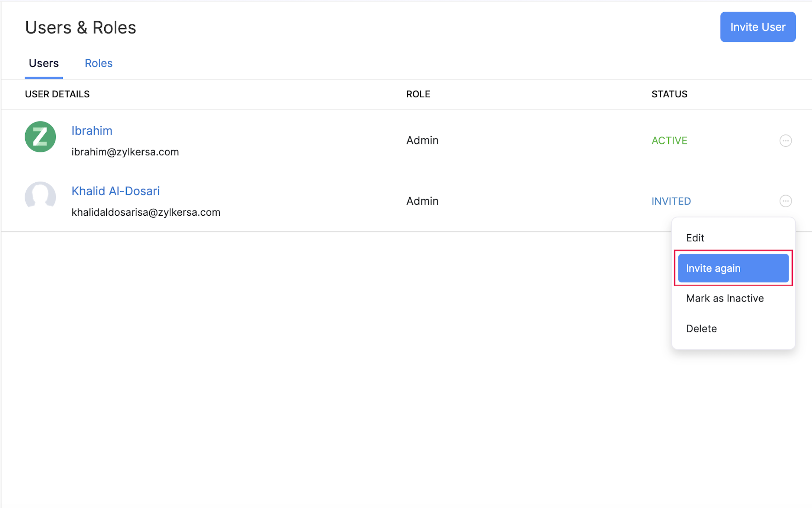
Task: Select 'Delete' from the actions menu
Action: (701, 328)
